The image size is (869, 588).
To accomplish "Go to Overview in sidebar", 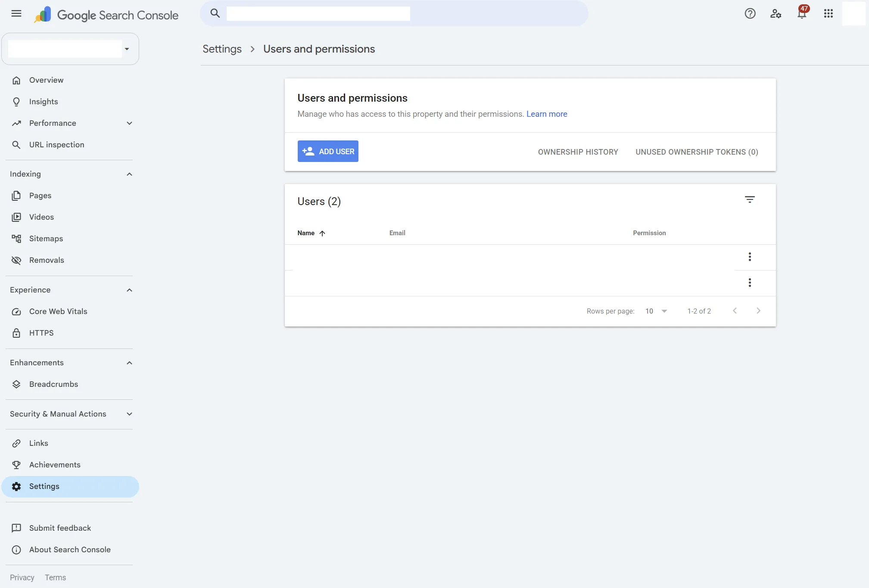I will tap(70, 80).
